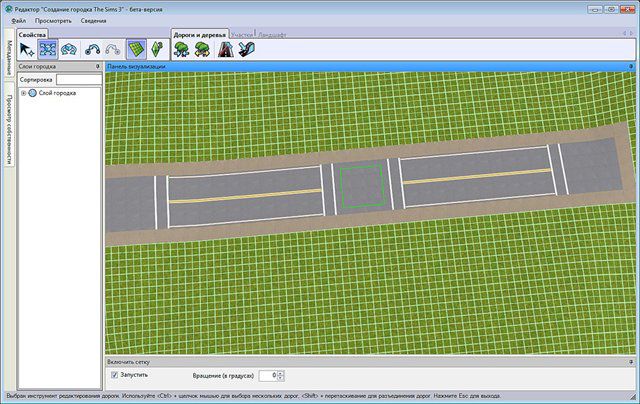640x404 pixels.
Task: Open the Просмотреть menu
Action: click(53, 20)
